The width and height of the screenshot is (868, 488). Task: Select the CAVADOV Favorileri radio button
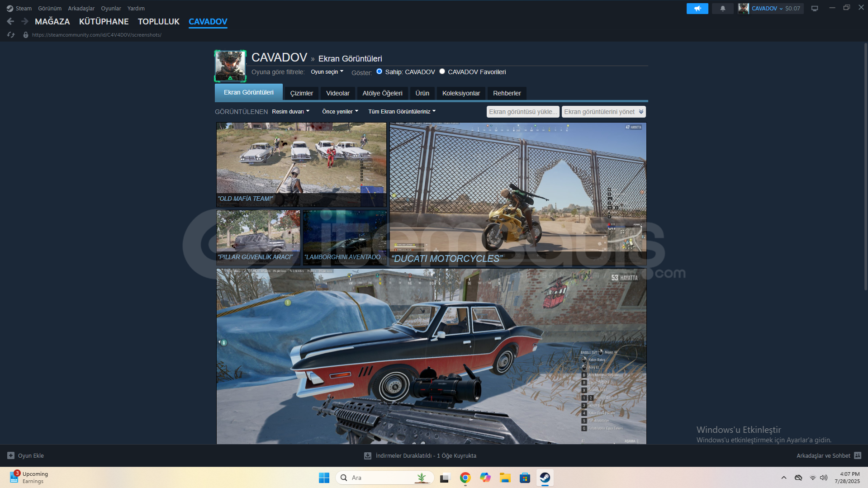442,71
